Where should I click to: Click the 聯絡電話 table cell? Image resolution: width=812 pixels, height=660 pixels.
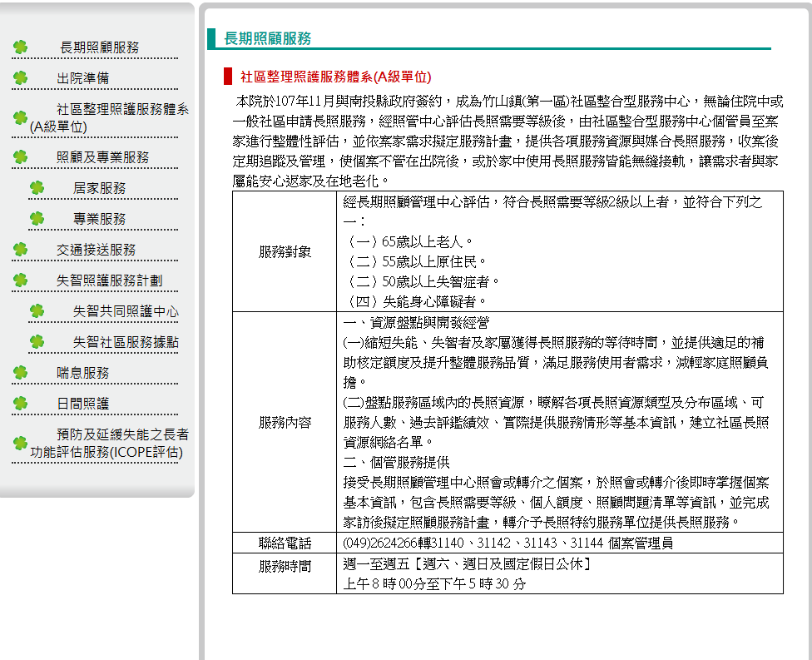pos(285,543)
